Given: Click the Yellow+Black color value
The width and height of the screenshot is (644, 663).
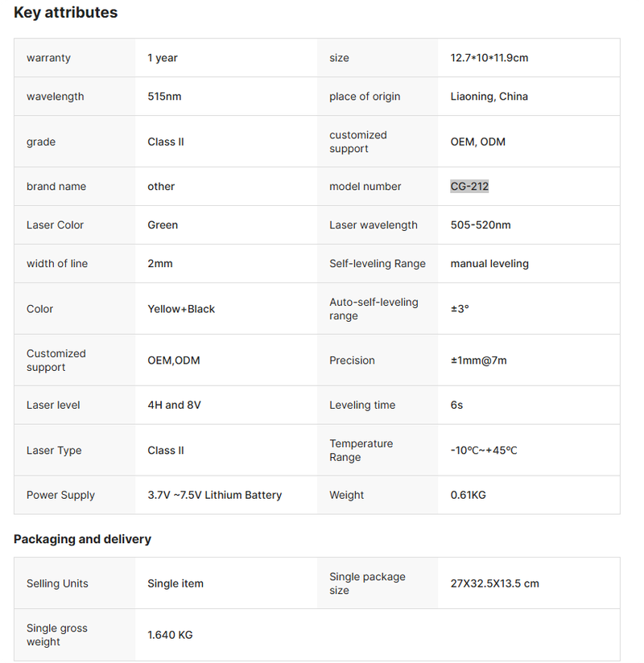Looking at the screenshot, I should 181,309.
